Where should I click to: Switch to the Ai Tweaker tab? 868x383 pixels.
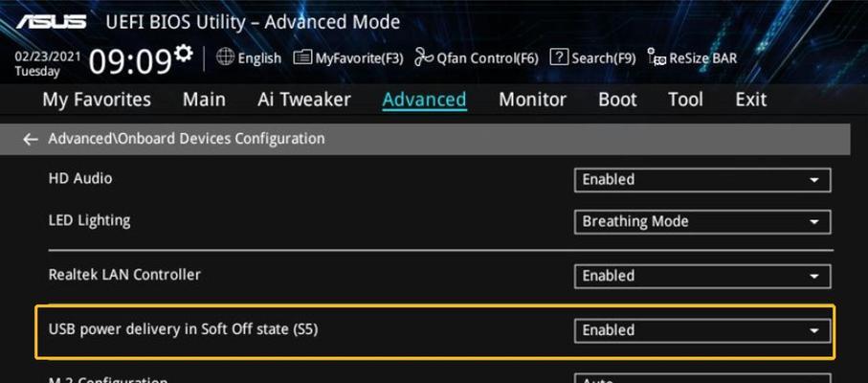coord(304,100)
